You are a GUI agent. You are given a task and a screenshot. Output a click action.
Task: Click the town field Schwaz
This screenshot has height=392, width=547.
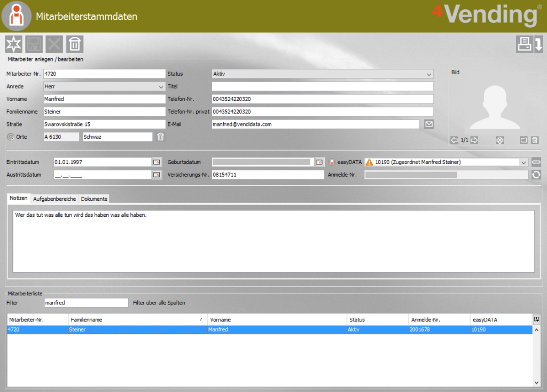[117, 137]
